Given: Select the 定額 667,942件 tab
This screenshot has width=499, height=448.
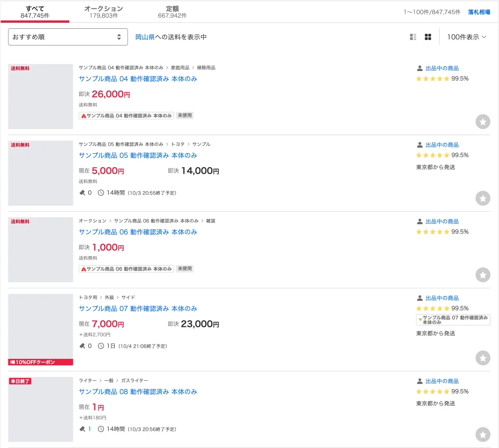Looking at the screenshot, I should click(172, 12).
